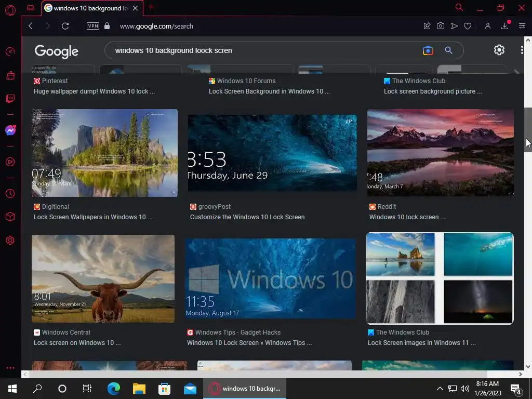Viewport: 532px width, 399px height.
Task: Open the Gadget Hacks Windows 10 logo thumbnail
Action: (270, 278)
